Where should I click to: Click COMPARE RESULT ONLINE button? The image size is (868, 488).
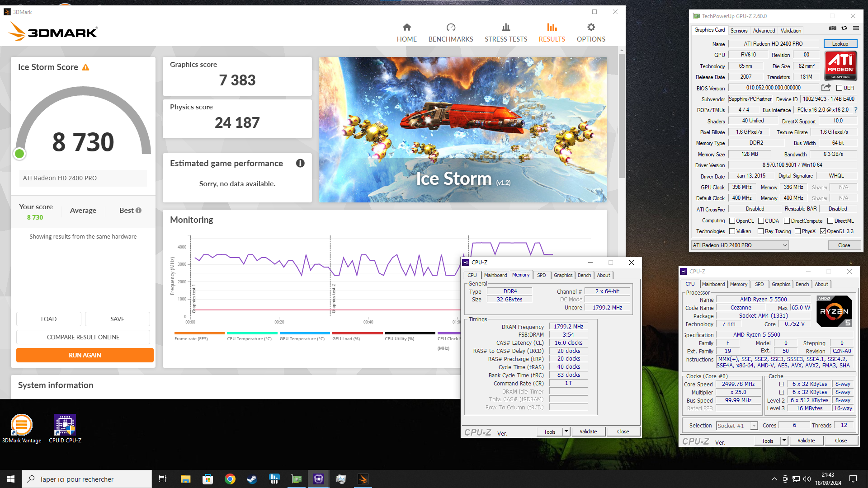[x=83, y=337]
